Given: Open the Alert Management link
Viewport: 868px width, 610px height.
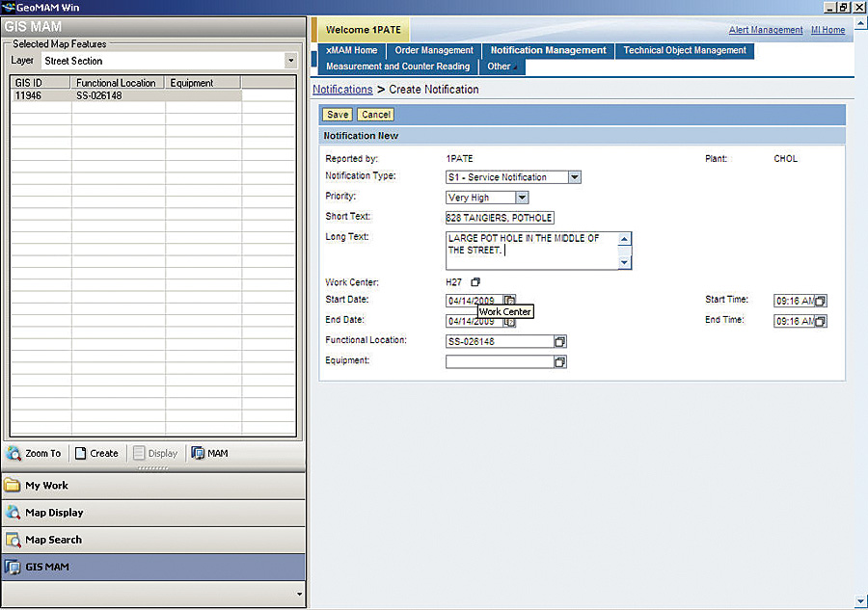Looking at the screenshot, I should point(765,30).
